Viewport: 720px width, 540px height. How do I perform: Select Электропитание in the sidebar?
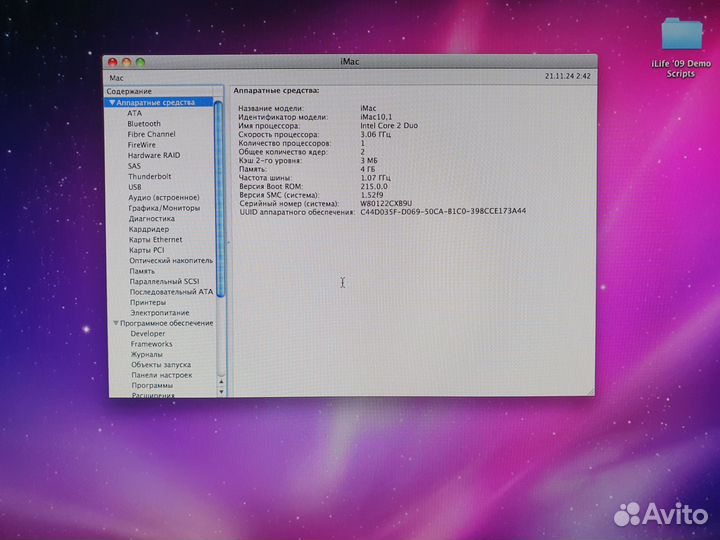[160, 313]
